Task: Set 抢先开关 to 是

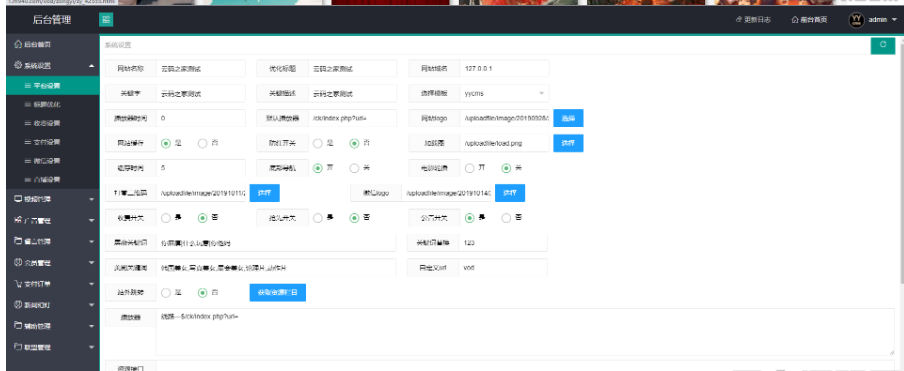Action: (318, 218)
